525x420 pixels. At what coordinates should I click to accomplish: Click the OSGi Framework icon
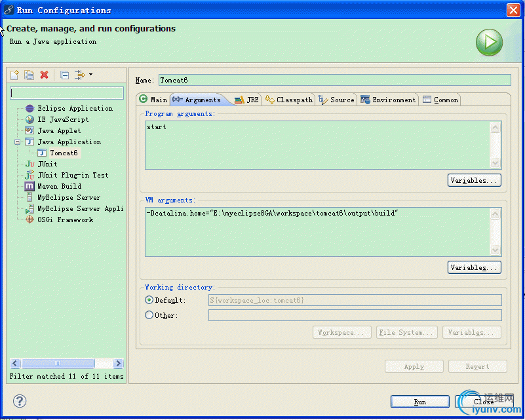pyautogui.click(x=29, y=220)
